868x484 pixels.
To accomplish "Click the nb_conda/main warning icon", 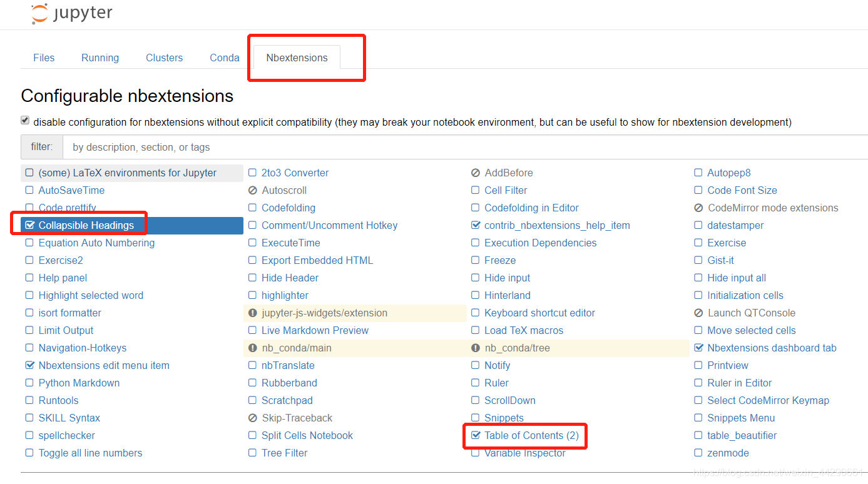I will pyautogui.click(x=253, y=348).
